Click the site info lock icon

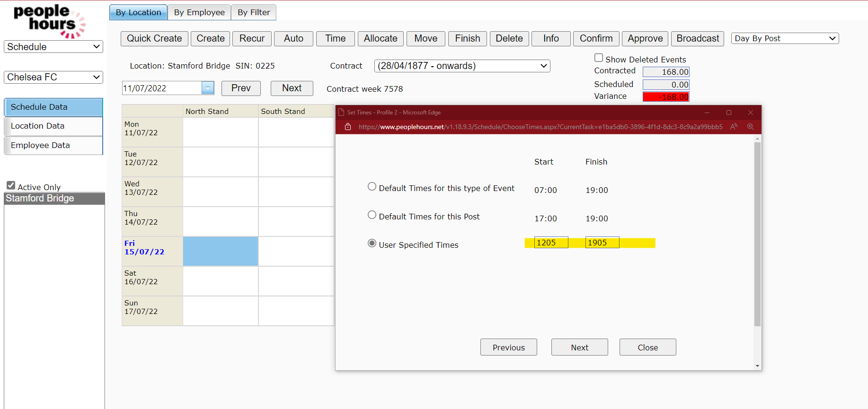click(x=348, y=127)
